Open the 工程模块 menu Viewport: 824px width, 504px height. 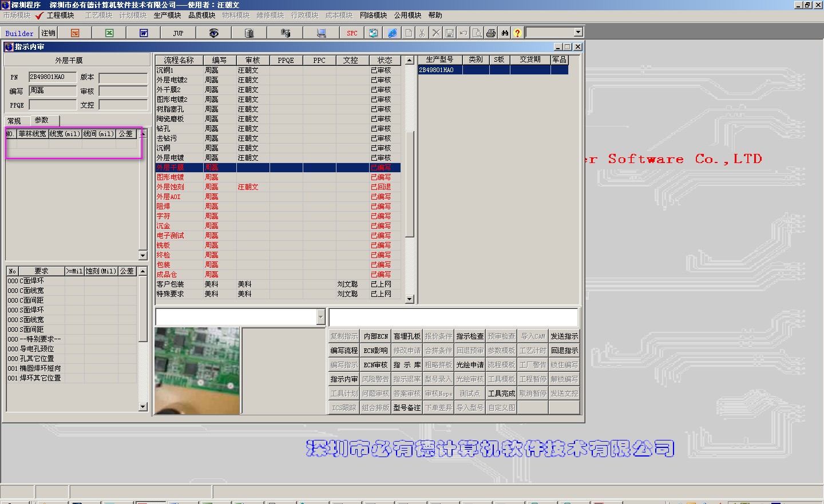click(x=60, y=15)
